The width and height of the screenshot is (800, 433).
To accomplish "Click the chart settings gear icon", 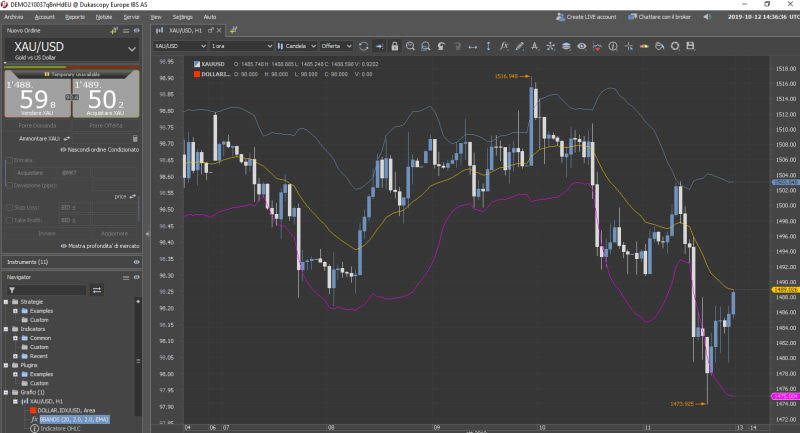I will coord(675,46).
